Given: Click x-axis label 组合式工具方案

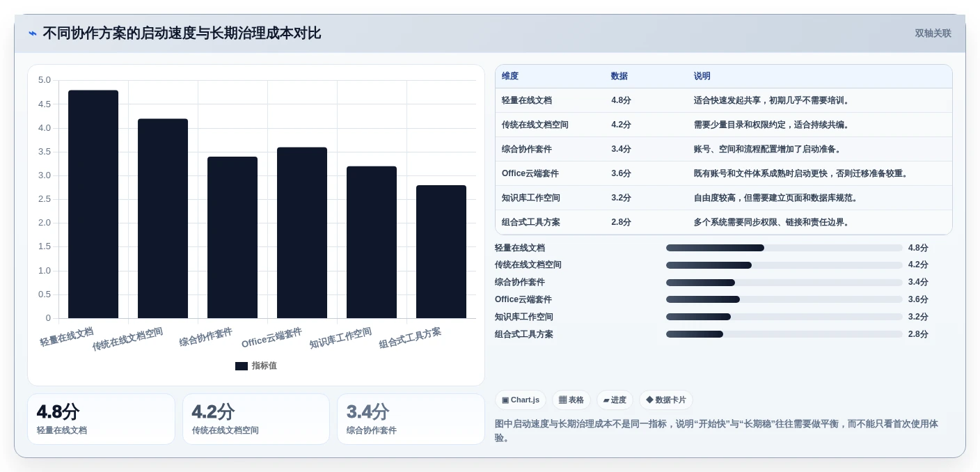Looking at the screenshot, I should [x=411, y=338].
